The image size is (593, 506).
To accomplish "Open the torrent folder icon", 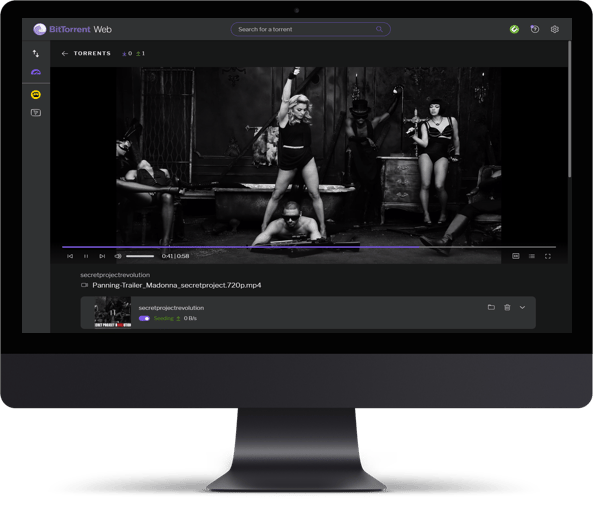I will tap(491, 307).
